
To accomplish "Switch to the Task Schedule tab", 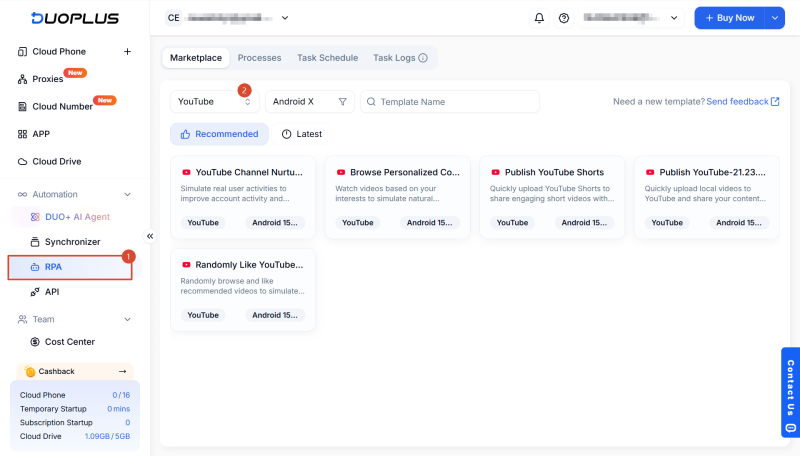I will (328, 58).
